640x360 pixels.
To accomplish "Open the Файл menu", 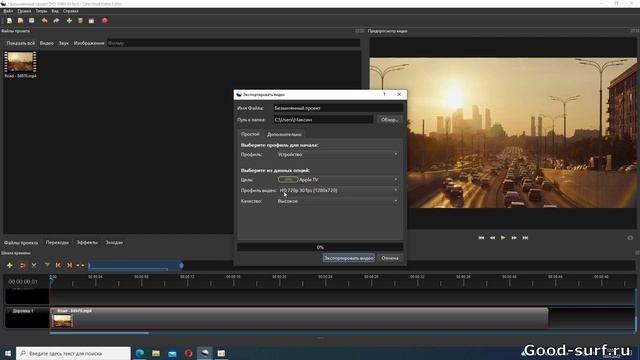I will [x=8, y=11].
